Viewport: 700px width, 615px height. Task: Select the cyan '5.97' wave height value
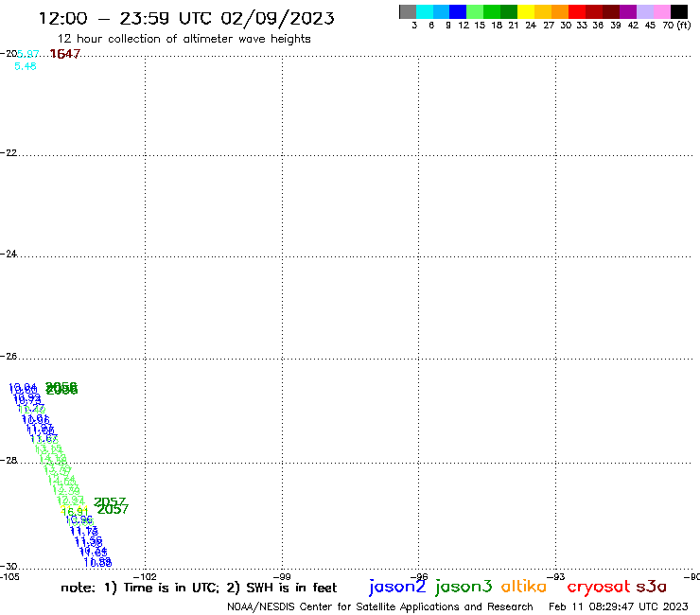pyautogui.click(x=28, y=54)
